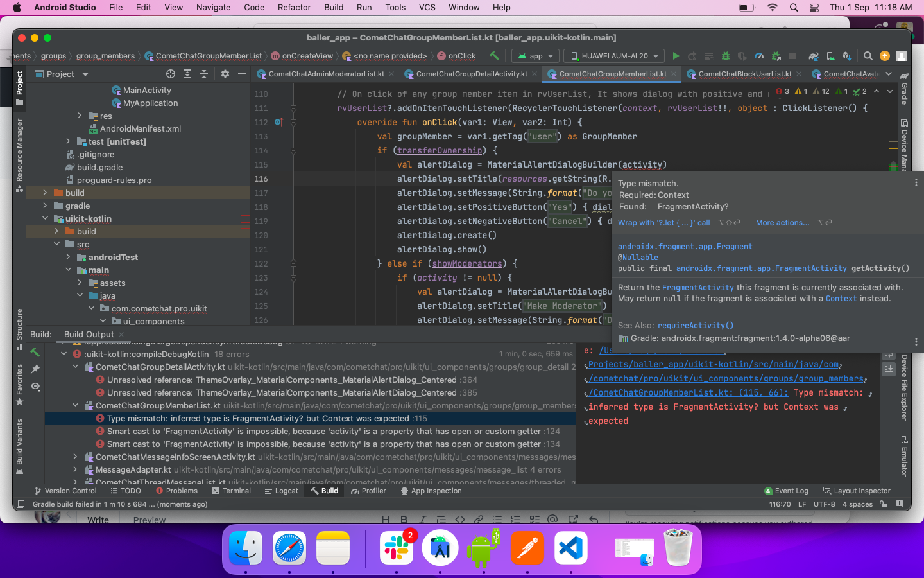The height and width of the screenshot is (578, 924).
Task: Hide the Project panel with minus icon
Action: click(x=242, y=74)
